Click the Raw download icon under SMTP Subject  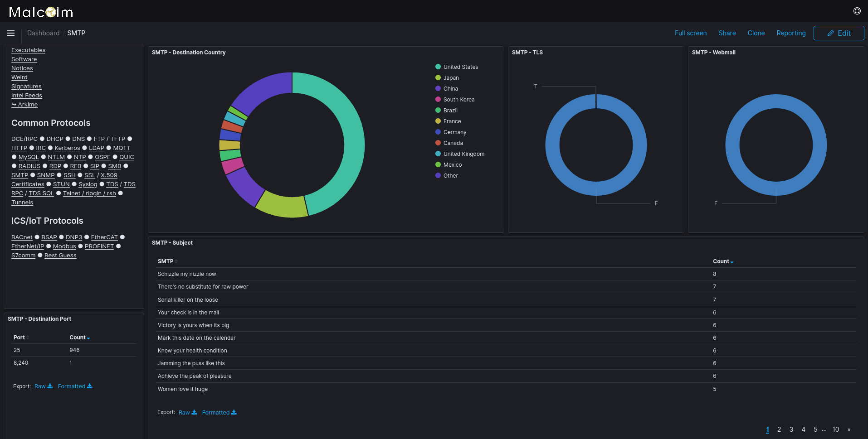point(195,412)
